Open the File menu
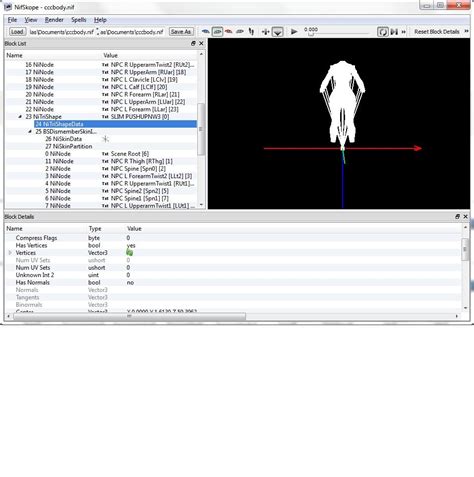This screenshot has height=477, width=474. (x=12, y=20)
